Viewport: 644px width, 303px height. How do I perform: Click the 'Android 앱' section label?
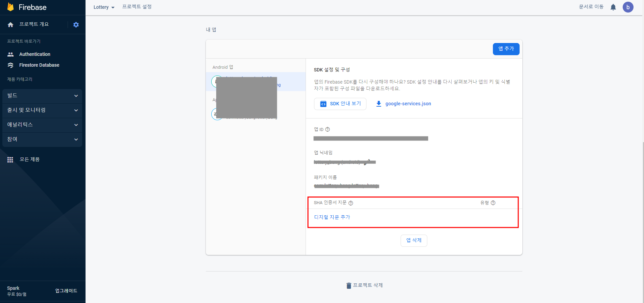223,67
